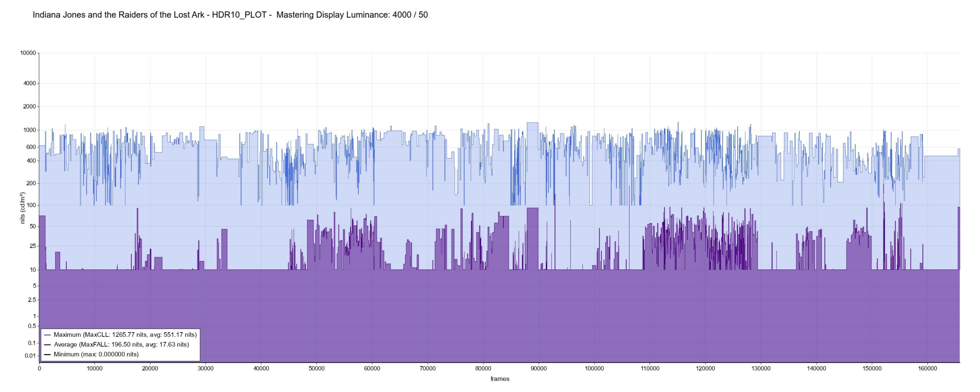Click the 0.01 y-axis tick label
Viewport: 980px width, 392px height.
point(31,356)
